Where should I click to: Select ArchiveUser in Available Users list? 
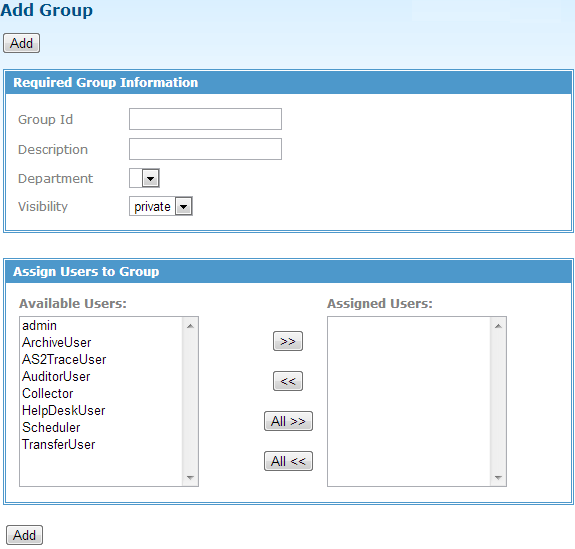[x=102, y=343]
